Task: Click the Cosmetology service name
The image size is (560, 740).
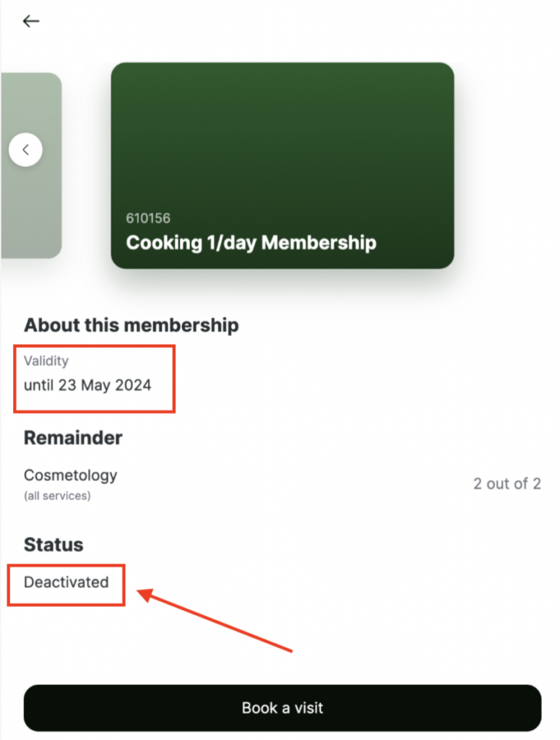Action: click(x=70, y=475)
